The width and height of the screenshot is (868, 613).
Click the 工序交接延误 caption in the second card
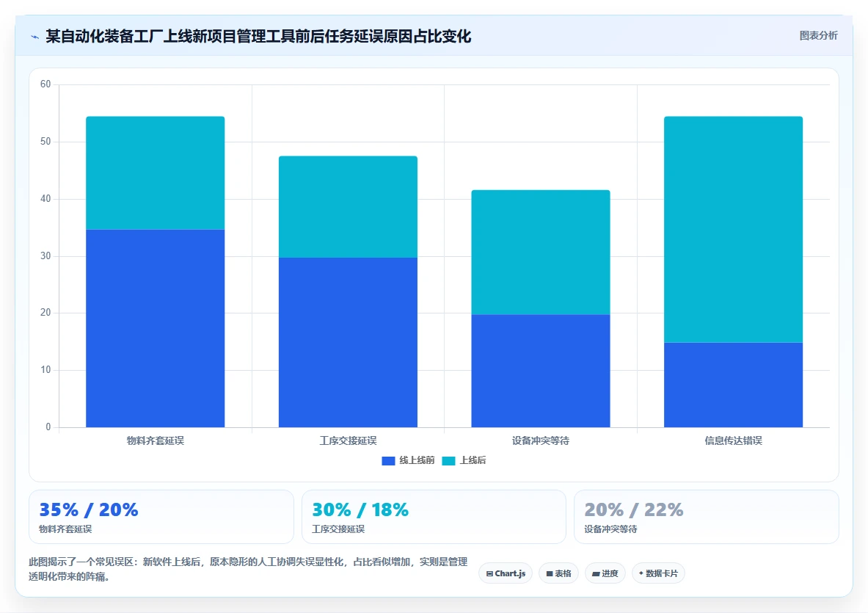pos(338,529)
